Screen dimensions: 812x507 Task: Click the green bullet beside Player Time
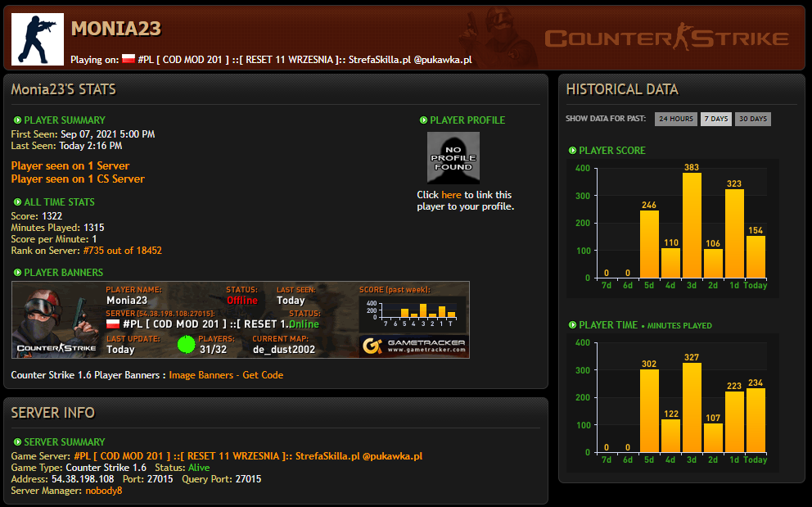(572, 325)
